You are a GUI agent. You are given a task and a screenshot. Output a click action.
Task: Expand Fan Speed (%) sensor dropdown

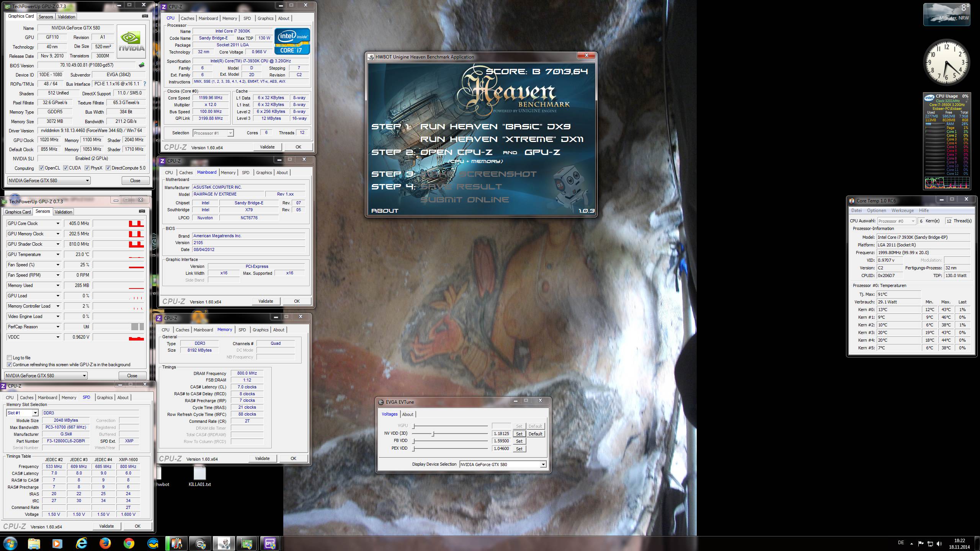tap(58, 265)
